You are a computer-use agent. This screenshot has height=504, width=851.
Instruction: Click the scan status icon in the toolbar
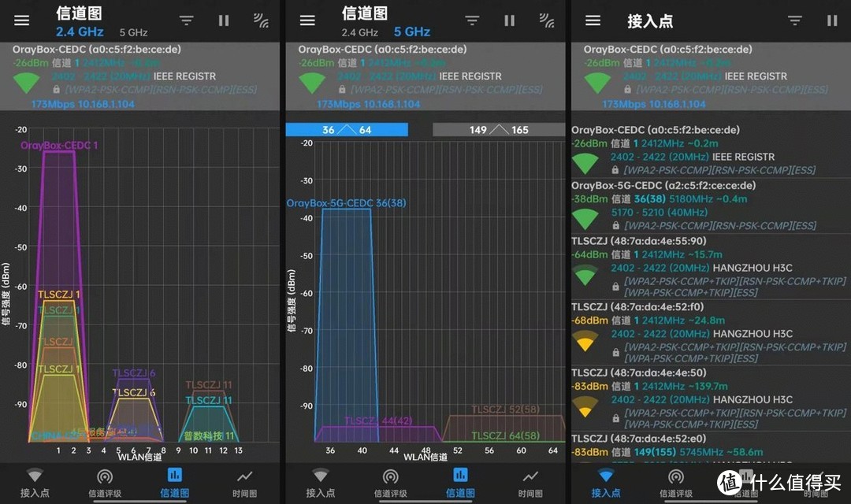tap(260, 20)
